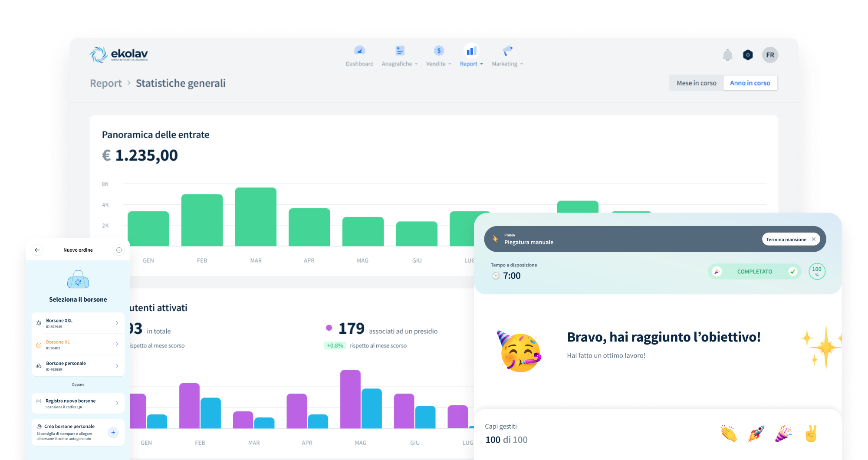Expand the Vendite dropdown menu

[438, 56]
